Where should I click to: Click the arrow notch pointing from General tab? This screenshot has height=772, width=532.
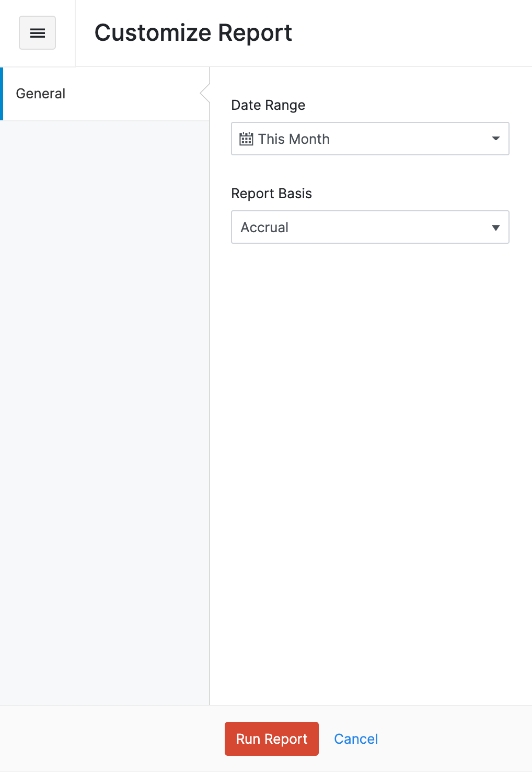(205, 94)
